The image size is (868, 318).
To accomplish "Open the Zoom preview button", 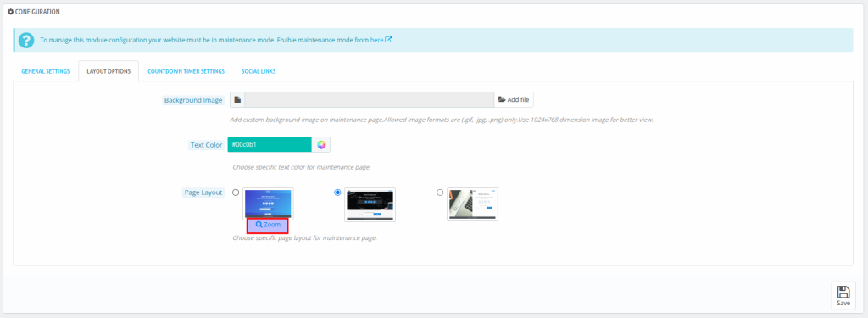I will tap(268, 225).
